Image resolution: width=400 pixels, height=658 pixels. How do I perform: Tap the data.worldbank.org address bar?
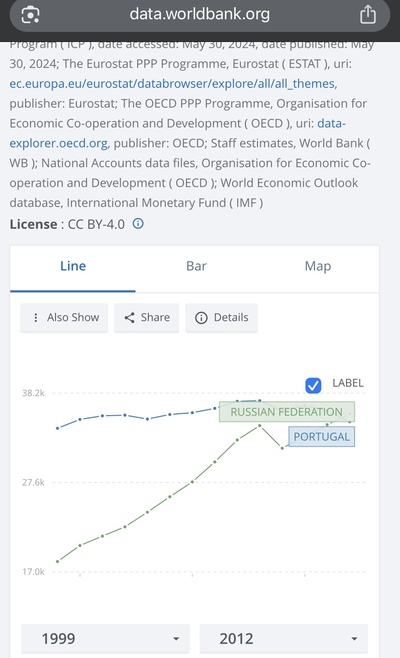pyautogui.click(x=200, y=15)
